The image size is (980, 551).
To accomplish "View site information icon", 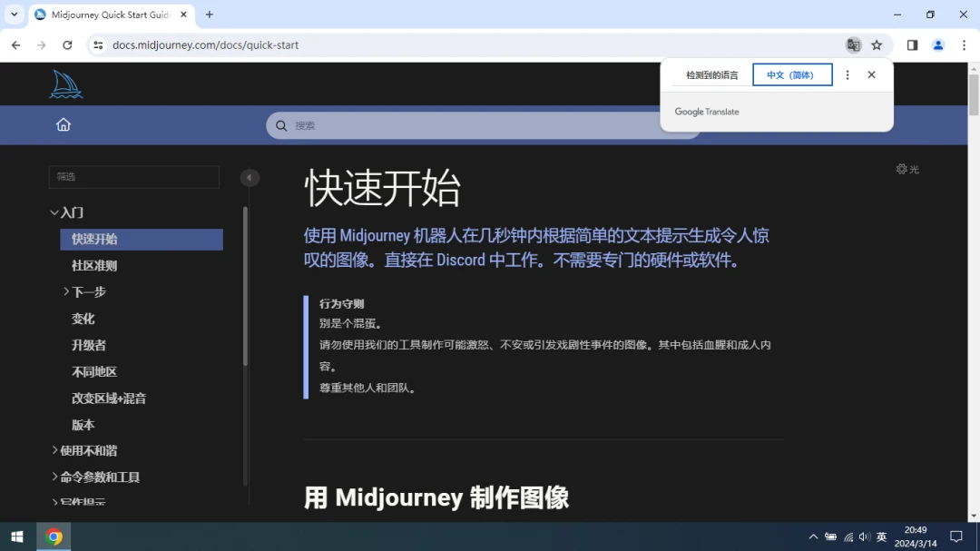I will coord(98,45).
